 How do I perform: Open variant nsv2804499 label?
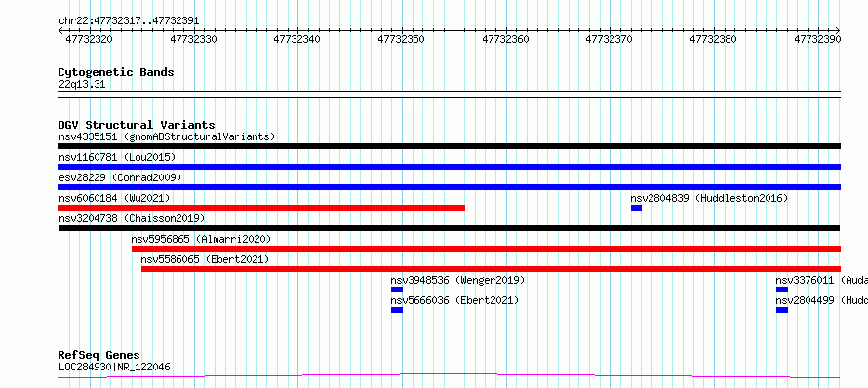821,300
